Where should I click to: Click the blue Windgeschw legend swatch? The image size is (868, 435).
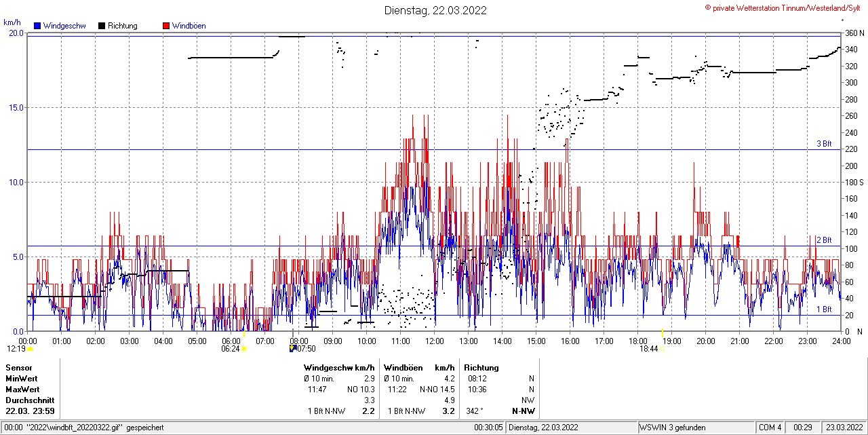[x=38, y=26]
